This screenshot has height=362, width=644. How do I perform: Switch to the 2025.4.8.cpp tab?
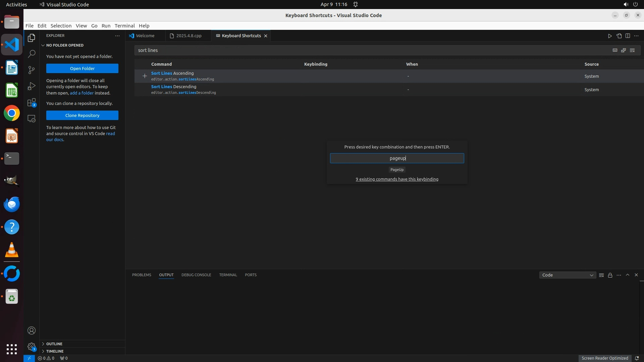pos(189,36)
